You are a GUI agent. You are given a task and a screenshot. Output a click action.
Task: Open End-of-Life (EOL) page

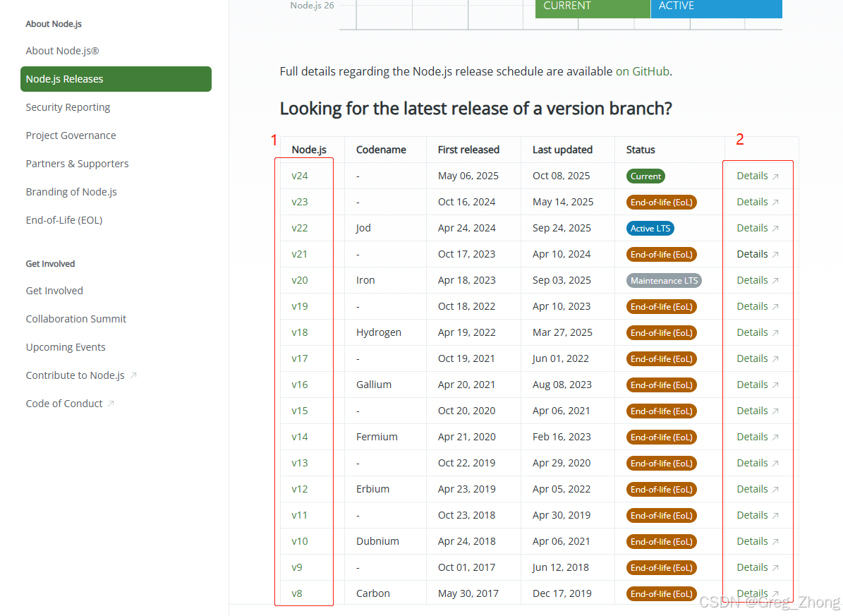pyautogui.click(x=64, y=220)
